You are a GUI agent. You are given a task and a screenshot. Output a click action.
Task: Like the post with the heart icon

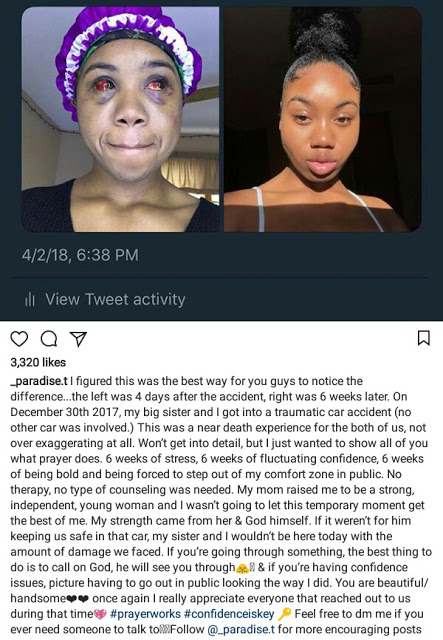coord(19,339)
